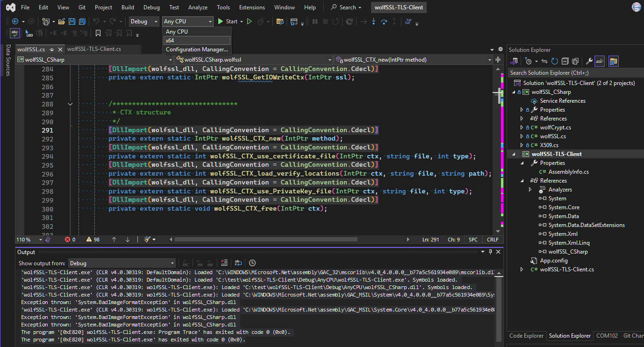Collapse all nodes in Solution Explorer
Image resolution: width=644 pixels, height=347 pixels.
pyautogui.click(x=565, y=61)
